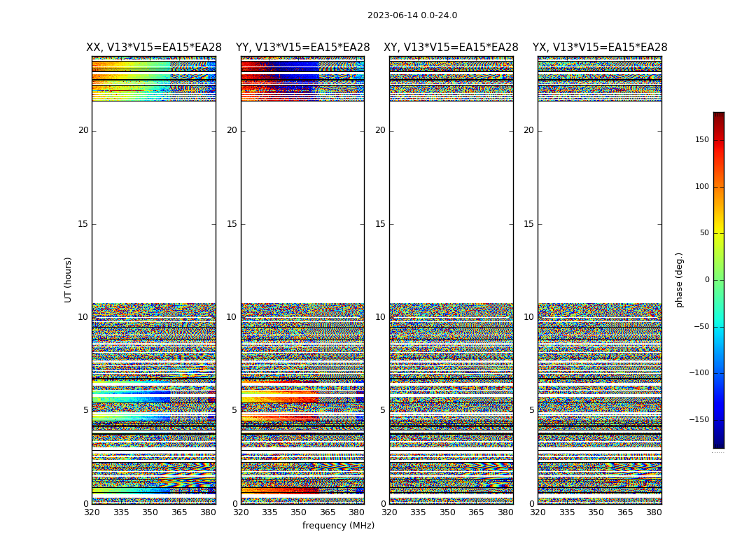Click the 335 frequency tick under YX panel
Image resolution: width=735 pixels, height=560 pixels.
coord(567,512)
